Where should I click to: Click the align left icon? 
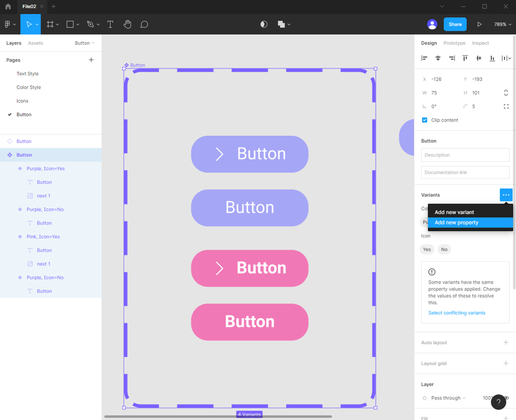click(424, 58)
